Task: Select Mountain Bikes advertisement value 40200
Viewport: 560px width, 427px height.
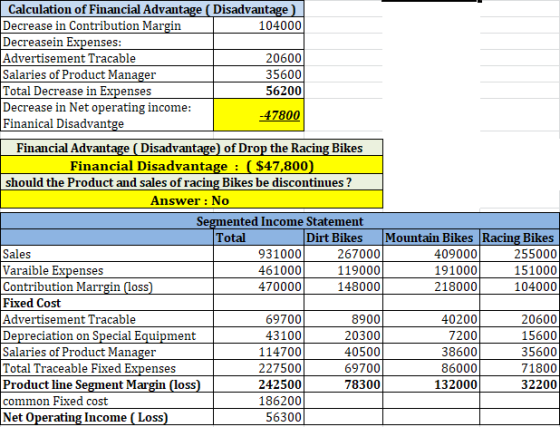Action: [431, 319]
